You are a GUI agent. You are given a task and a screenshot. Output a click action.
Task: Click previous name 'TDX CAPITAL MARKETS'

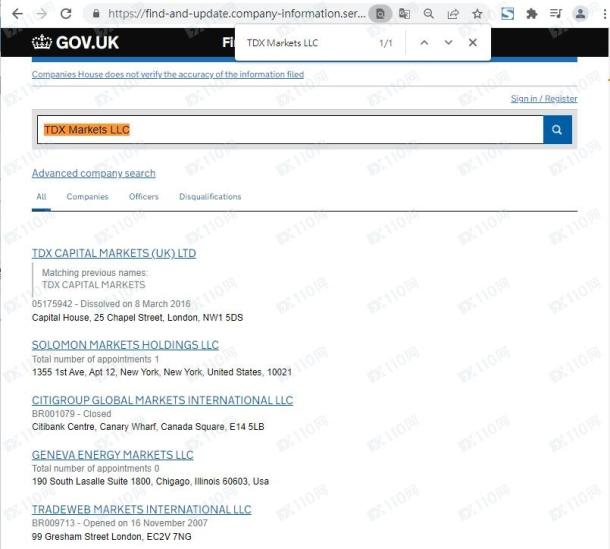point(93,285)
